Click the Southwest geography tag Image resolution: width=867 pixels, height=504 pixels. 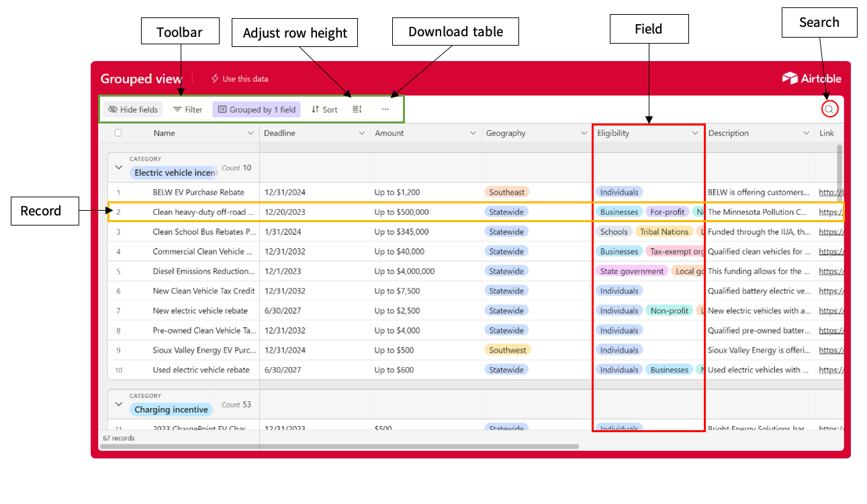pyautogui.click(x=507, y=350)
